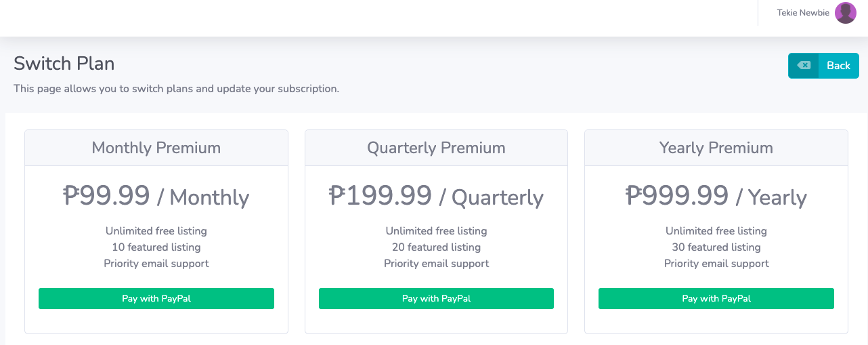Screen dimensions: 868x345
Task: Open the Tekie Newbie profile avatar
Action: [846, 13]
